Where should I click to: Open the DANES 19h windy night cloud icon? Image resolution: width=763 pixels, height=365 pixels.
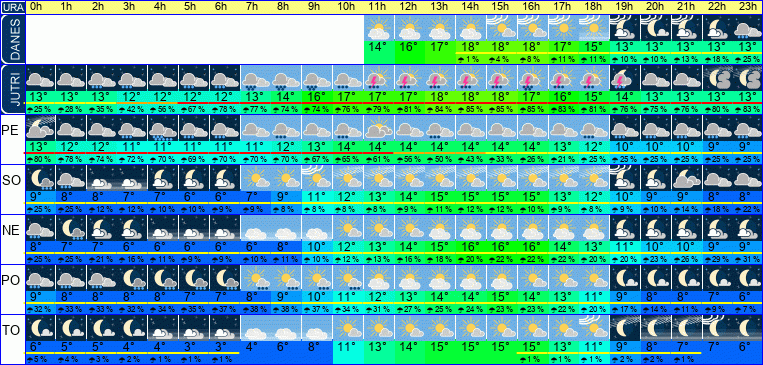pos(625,29)
